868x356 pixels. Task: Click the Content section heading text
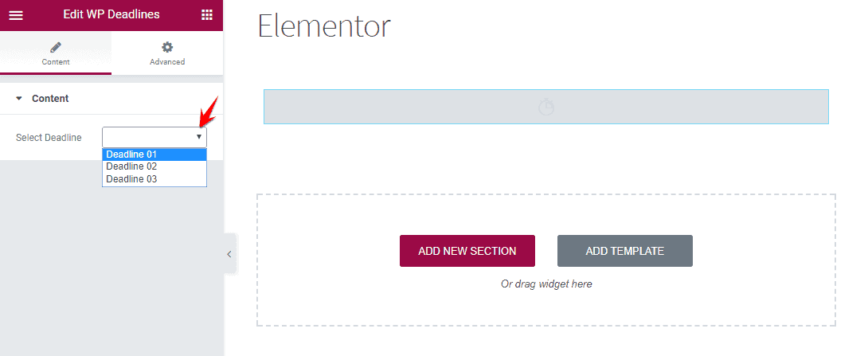click(50, 99)
